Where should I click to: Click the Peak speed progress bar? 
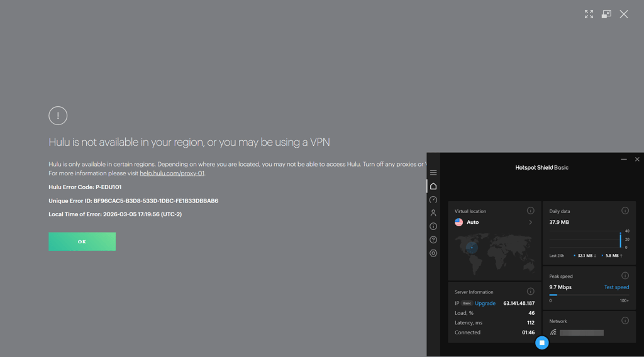[589, 295]
